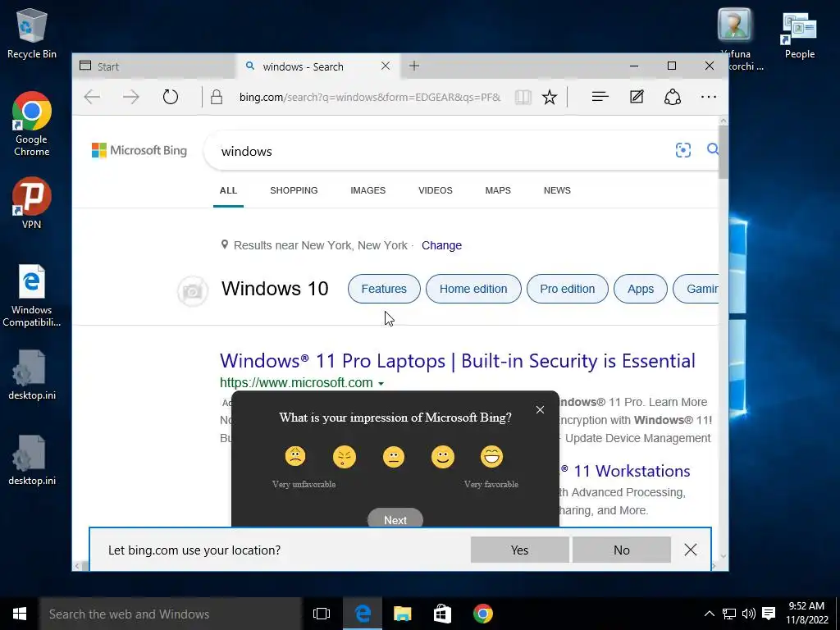The height and width of the screenshot is (630, 840).
Task: Click the Edge address bar URL
Action: [370, 97]
